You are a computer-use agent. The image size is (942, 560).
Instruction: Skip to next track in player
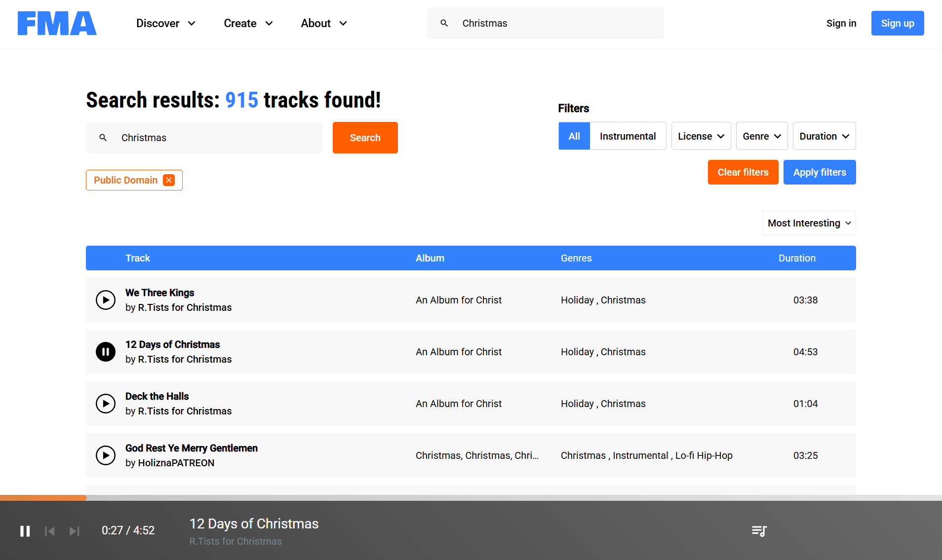pyautogui.click(x=75, y=531)
